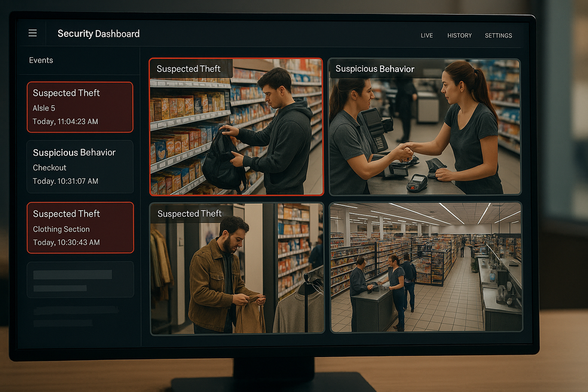Click the Suspected Theft label on clothing feed

point(189,214)
